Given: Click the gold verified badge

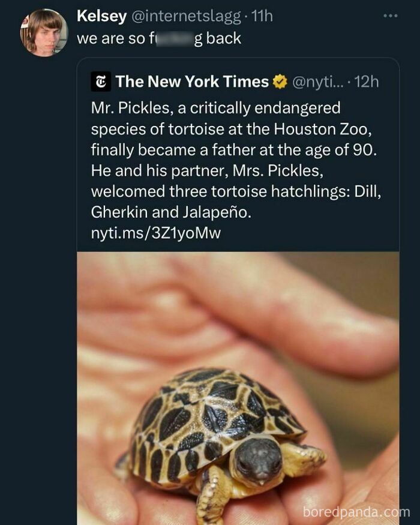Looking at the screenshot, I should (280, 82).
